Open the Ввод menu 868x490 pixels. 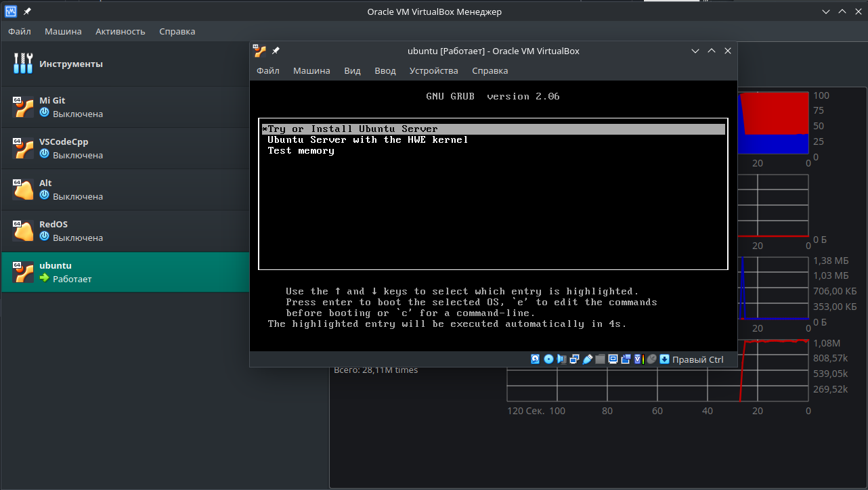coord(385,70)
